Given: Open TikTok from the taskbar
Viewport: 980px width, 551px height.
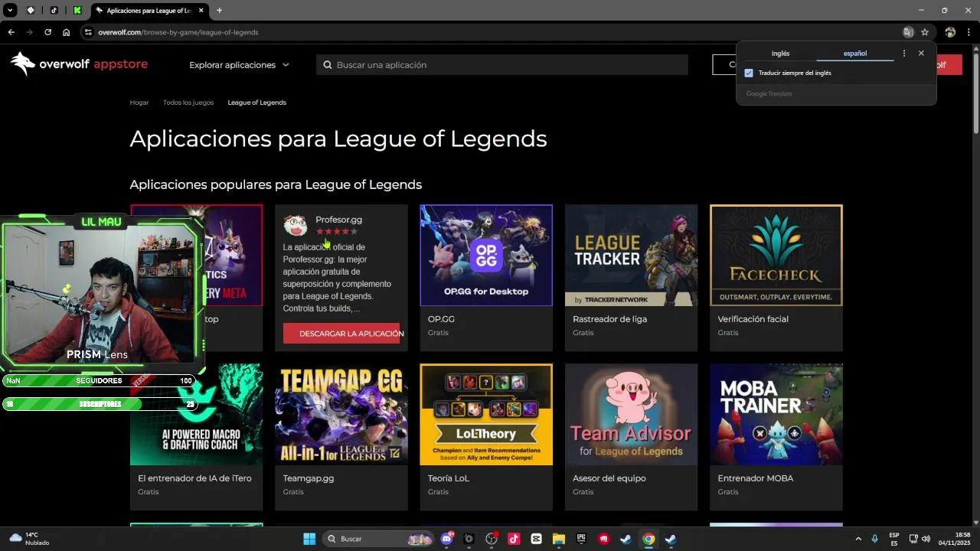Looking at the screenshot, I should tap(514, 539).
